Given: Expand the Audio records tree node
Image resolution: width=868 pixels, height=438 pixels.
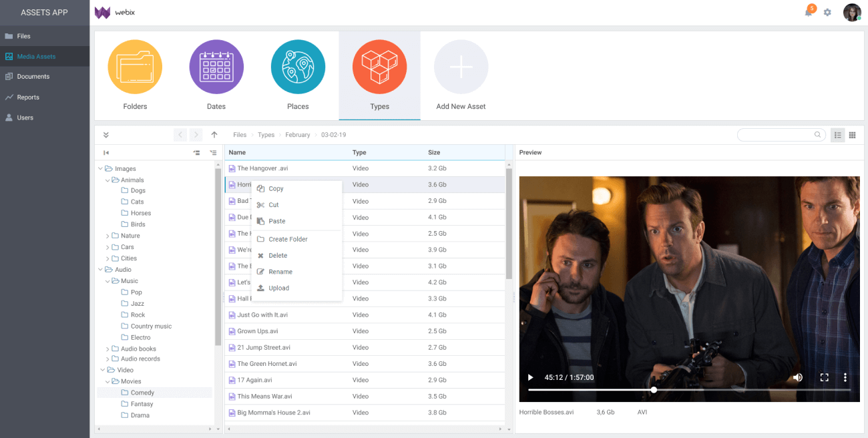Looking at the screenshot, I should coord(107,359).
